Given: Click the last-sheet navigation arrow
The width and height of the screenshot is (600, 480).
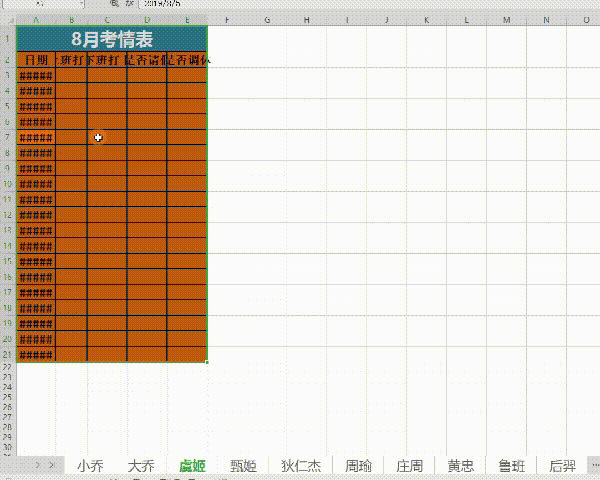Looking at the screenshot, I should coord(52,465).
